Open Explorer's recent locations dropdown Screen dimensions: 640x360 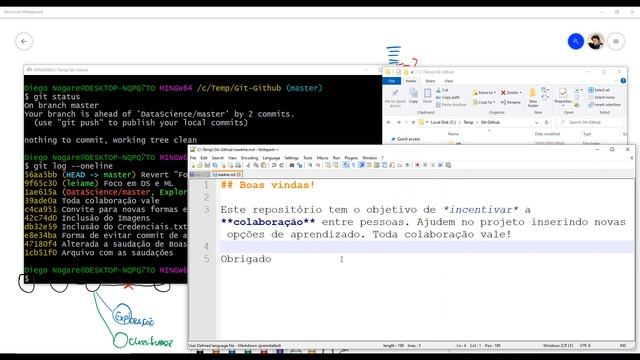coord(407,122)
